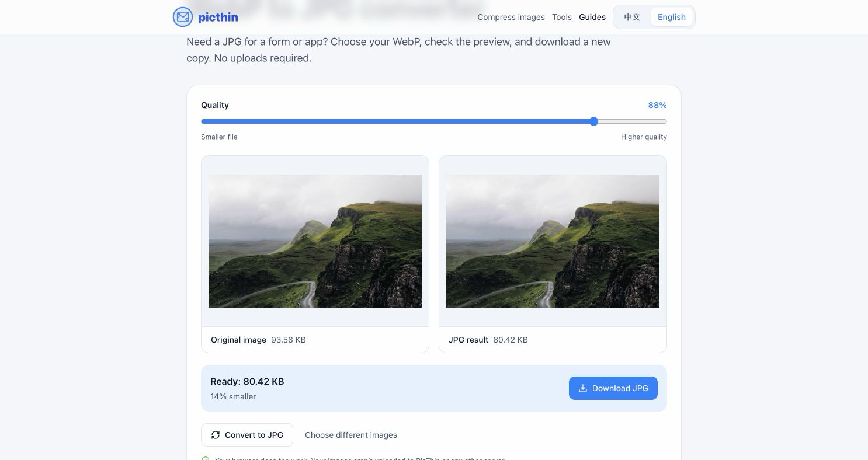The image size is (868, 460).
Task: Click the JPG result preview thumbnail
Action: point(553,241)
